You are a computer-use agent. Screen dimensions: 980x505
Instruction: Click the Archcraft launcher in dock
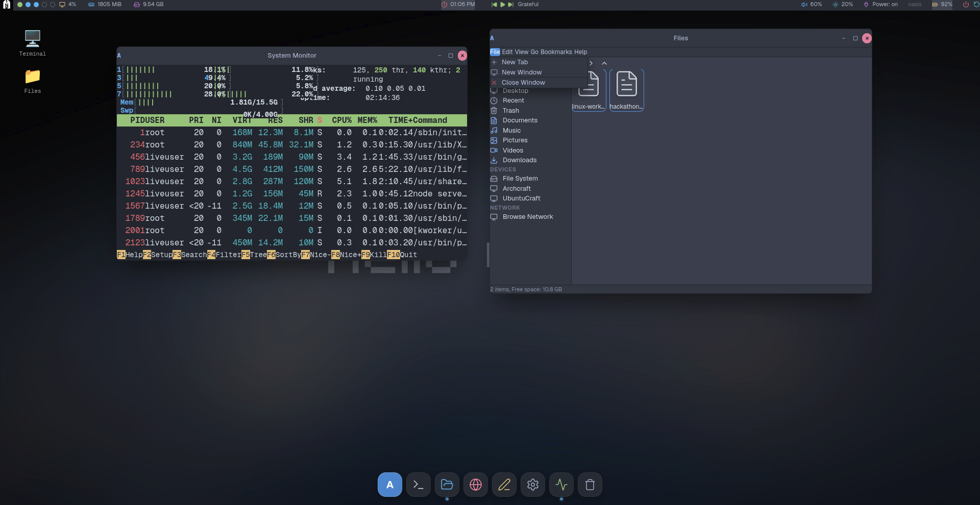coord(390,485)
